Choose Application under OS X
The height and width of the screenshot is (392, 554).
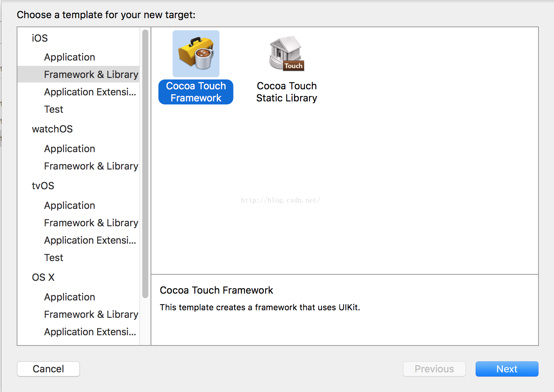[70, 297]
